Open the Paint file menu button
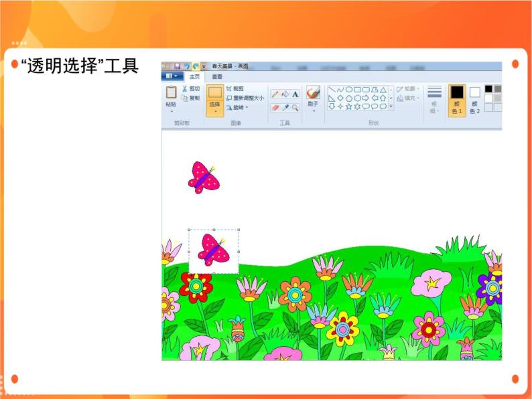 pos(172,77)
